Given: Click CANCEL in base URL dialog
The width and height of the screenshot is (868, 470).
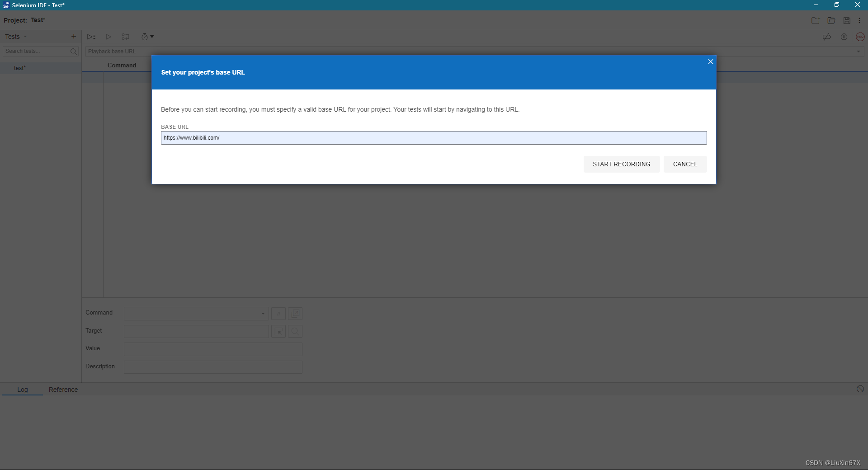Looking at the screenshot, I should coord(685,164).
